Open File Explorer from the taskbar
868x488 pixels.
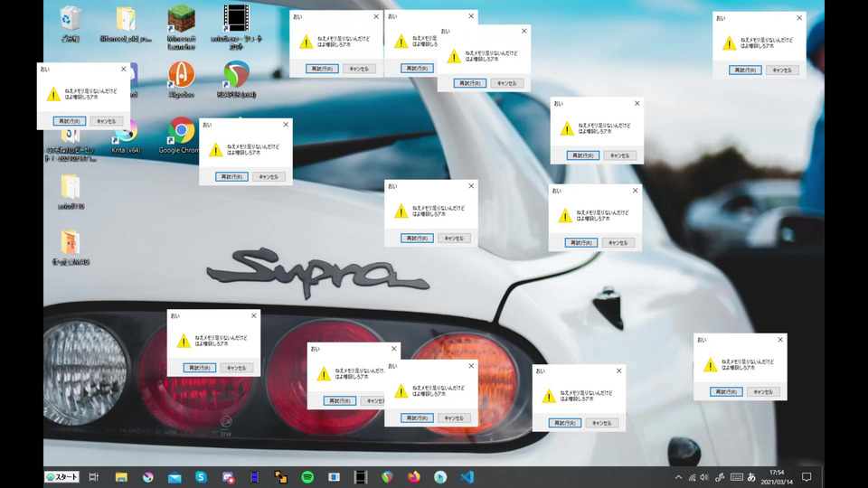(x=121, y=477)
